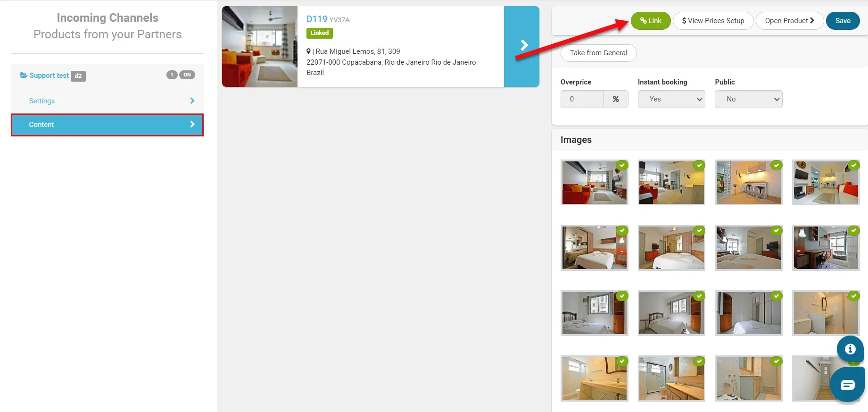Click the chevron arrow on Content row
868x412 pixels.
(192, 125)
